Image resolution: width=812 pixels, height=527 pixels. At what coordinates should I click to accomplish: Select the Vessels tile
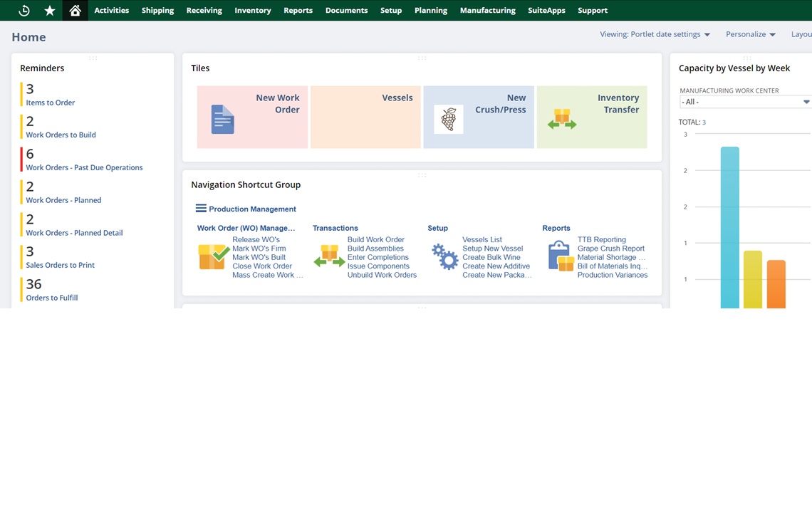[365, 117]
